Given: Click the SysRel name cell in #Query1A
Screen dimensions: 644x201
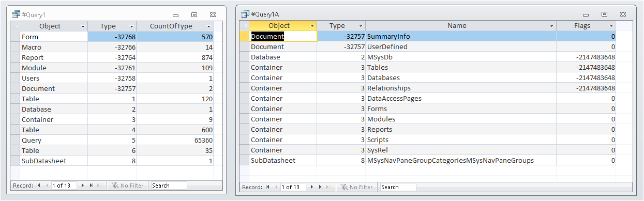Looking at the screenshot, I should click(461, 150).
